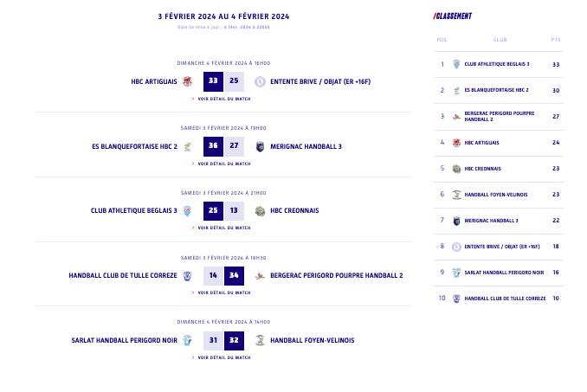Screen dimensions: 587x392
Task: Click the Handball Foyen-Velinois match logo
Action: coord(260,340)
